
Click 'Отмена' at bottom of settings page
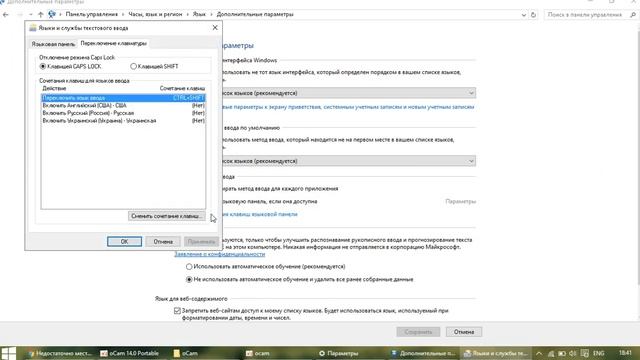[464, 332]
